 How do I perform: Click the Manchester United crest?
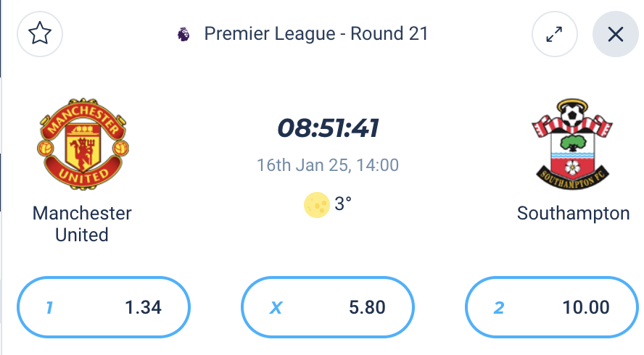(x=83, y=143)
